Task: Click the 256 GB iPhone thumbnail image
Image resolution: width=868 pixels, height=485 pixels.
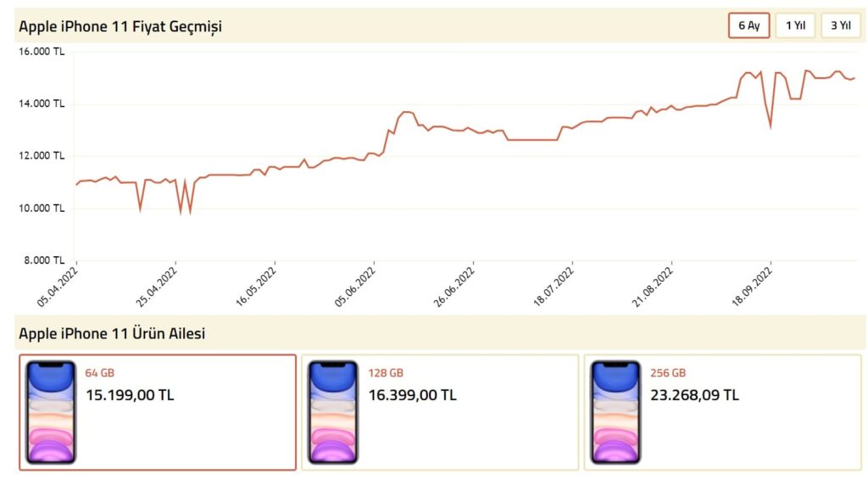Action: tap(615, 412)
